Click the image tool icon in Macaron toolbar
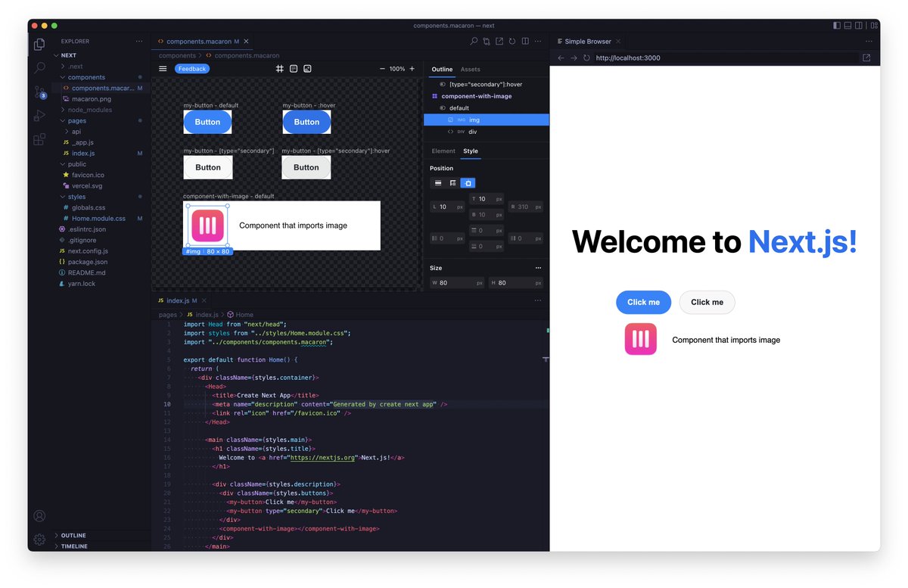Viewport: 908px width, 588px height. pos(307,69)
